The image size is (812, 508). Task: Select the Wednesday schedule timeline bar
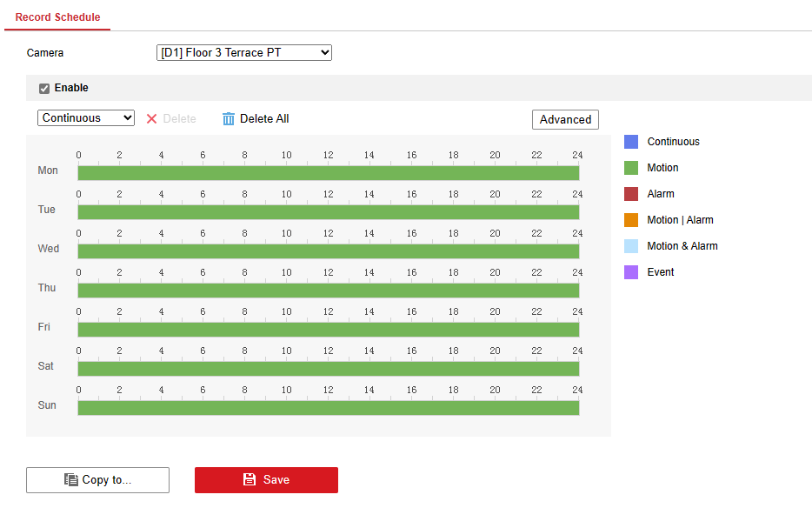328,251
